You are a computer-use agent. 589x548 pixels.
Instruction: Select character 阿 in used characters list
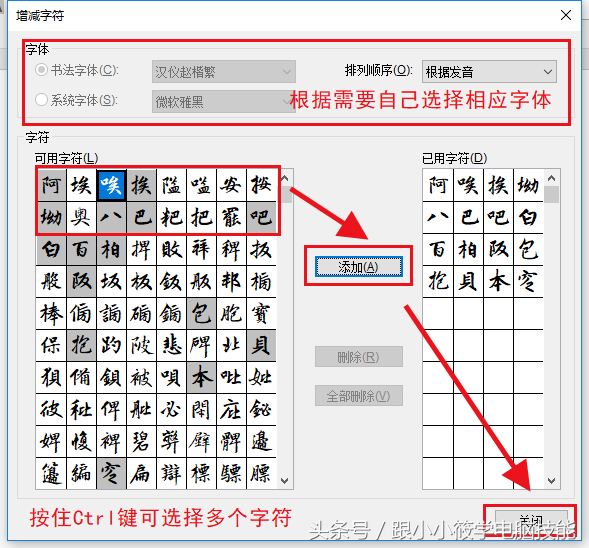click(438, 185)
